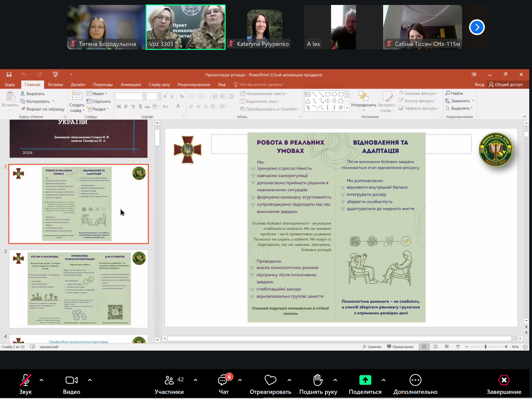This screenshot has width=532, height=399.
Task: Click the Find magnifier in Editing group
Action: [x=448, y=93]
